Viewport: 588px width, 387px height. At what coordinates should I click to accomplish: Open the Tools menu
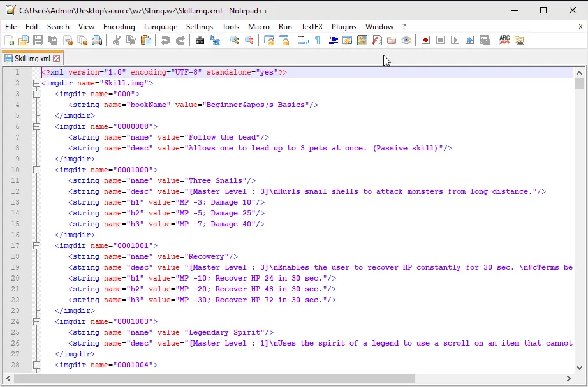pos(230,27)
